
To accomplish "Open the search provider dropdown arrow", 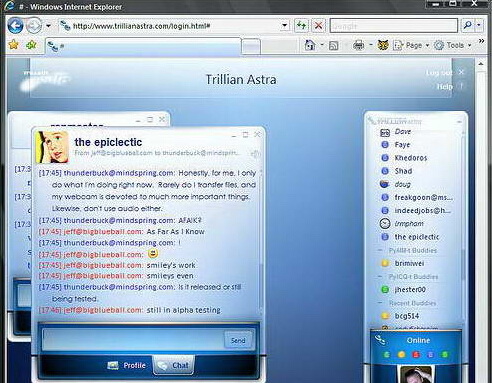I will point(479,25).
